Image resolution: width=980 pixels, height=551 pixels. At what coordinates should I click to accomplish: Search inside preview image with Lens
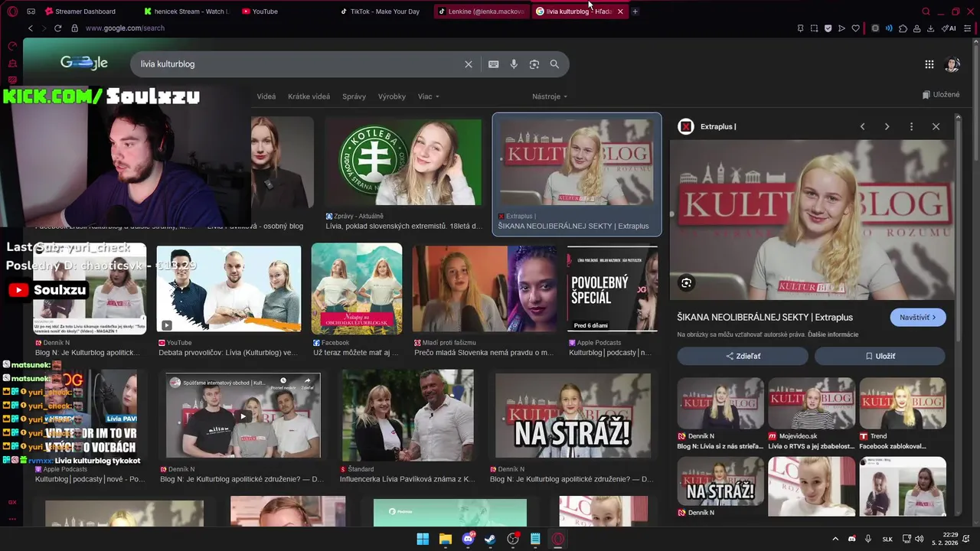[686, 282]
